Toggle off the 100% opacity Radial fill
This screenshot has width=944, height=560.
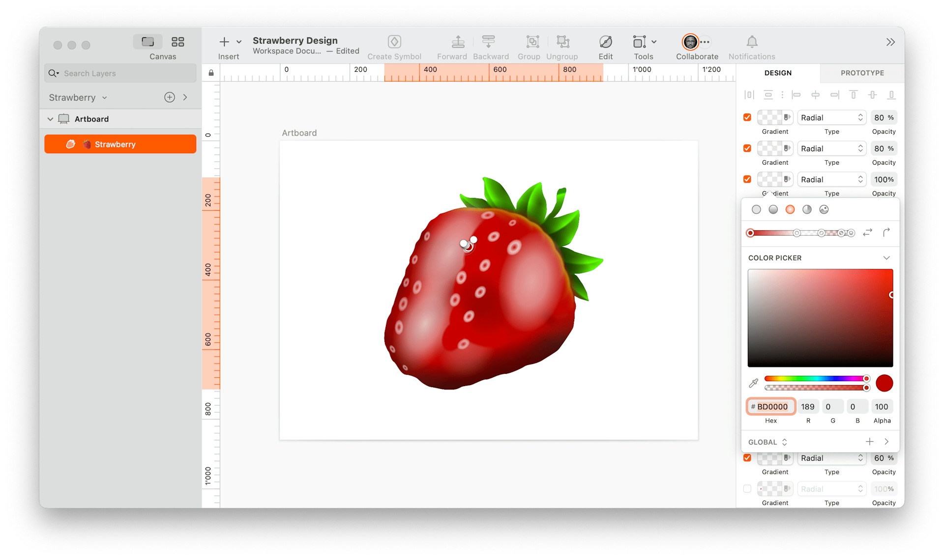(747, 179)
